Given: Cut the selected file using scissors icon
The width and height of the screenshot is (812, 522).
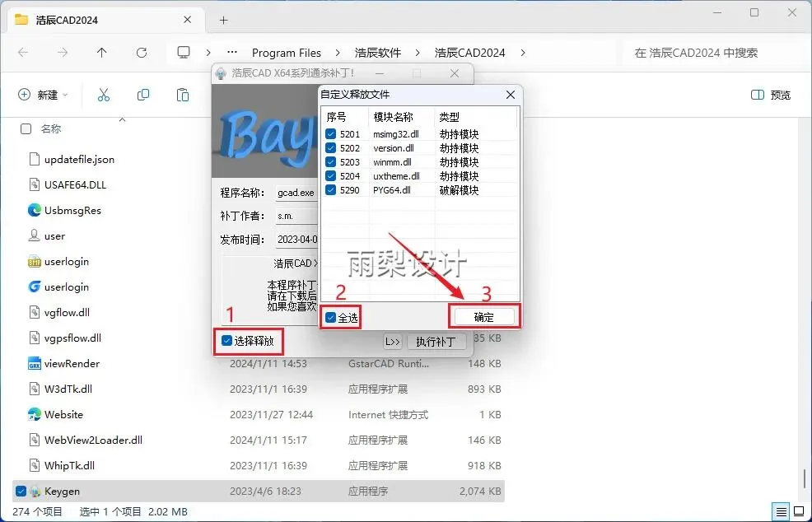Looking at the screenshot, I should point(104,95).
